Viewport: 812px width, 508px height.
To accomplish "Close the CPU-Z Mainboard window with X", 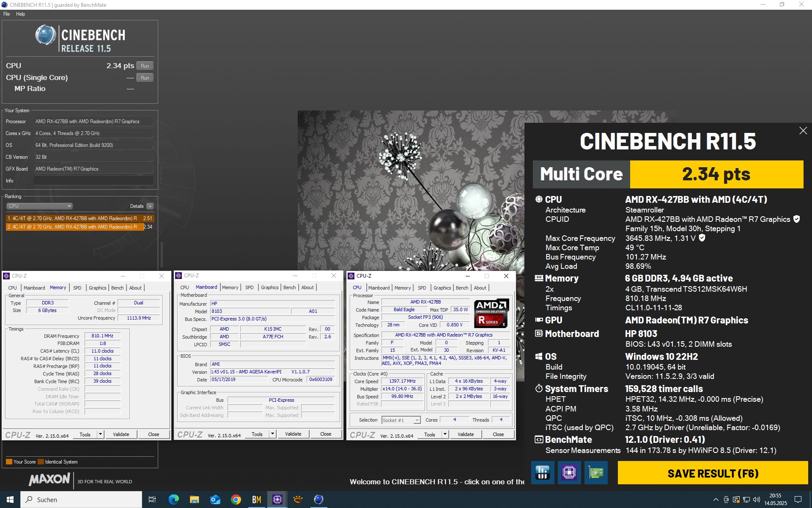I will tap(334, 276).
